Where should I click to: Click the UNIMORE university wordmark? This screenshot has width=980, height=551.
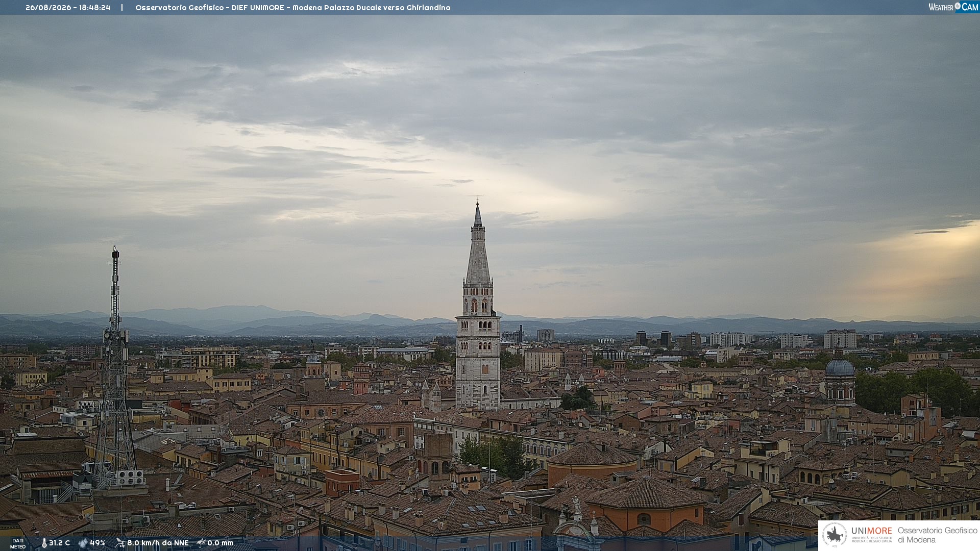[872, 531]
